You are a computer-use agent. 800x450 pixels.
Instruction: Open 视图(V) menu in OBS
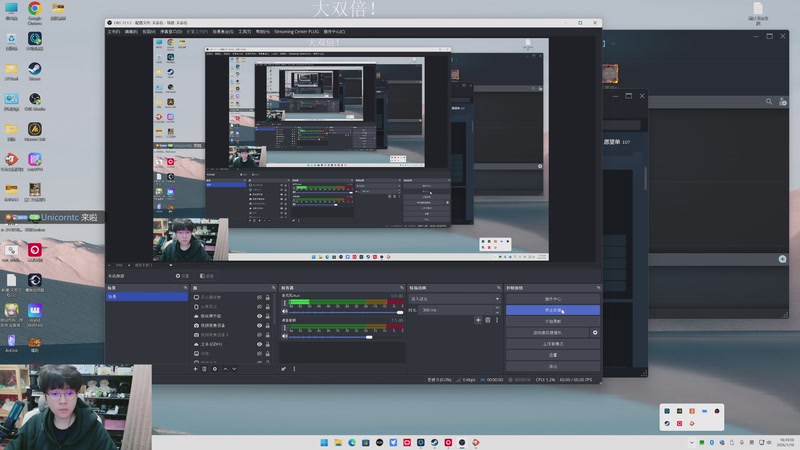148,32
